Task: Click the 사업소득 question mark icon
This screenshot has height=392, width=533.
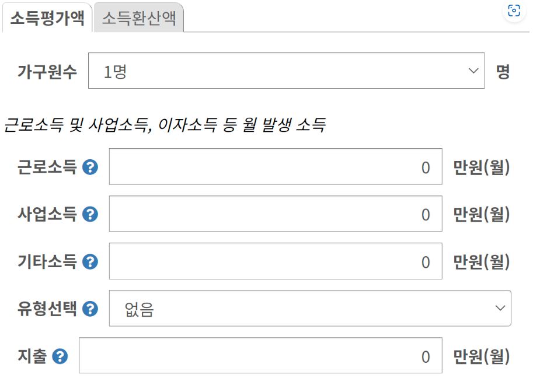Action: [x=89, y=215]
